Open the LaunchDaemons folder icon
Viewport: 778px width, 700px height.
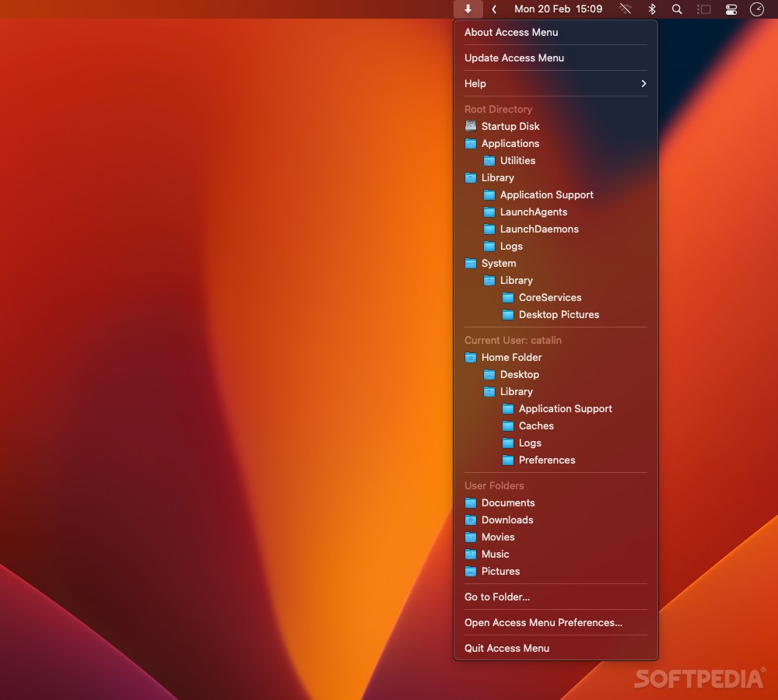489,229
